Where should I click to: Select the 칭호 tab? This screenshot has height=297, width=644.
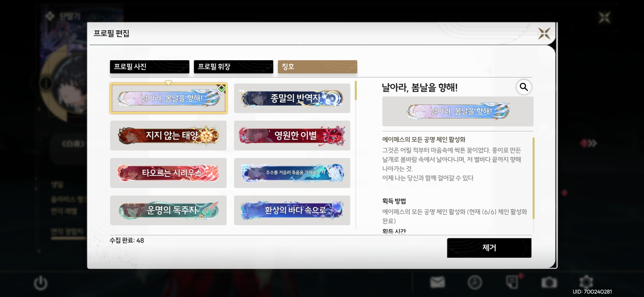coord(317,67)
